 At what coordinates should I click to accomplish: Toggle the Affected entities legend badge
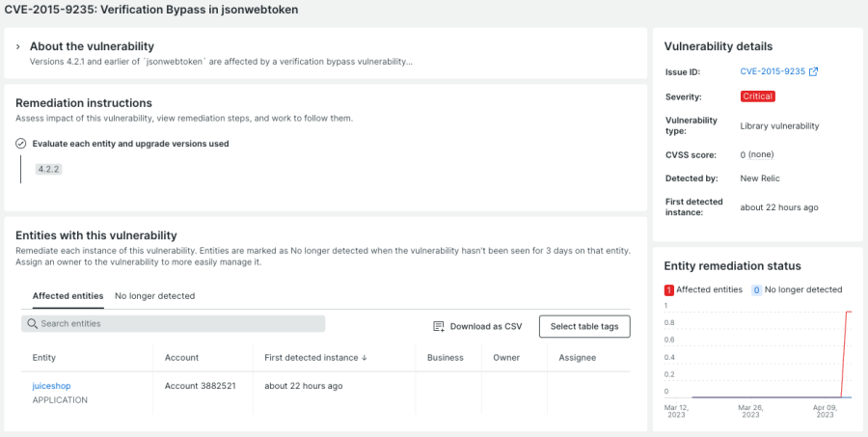click(x=669, y=289)
